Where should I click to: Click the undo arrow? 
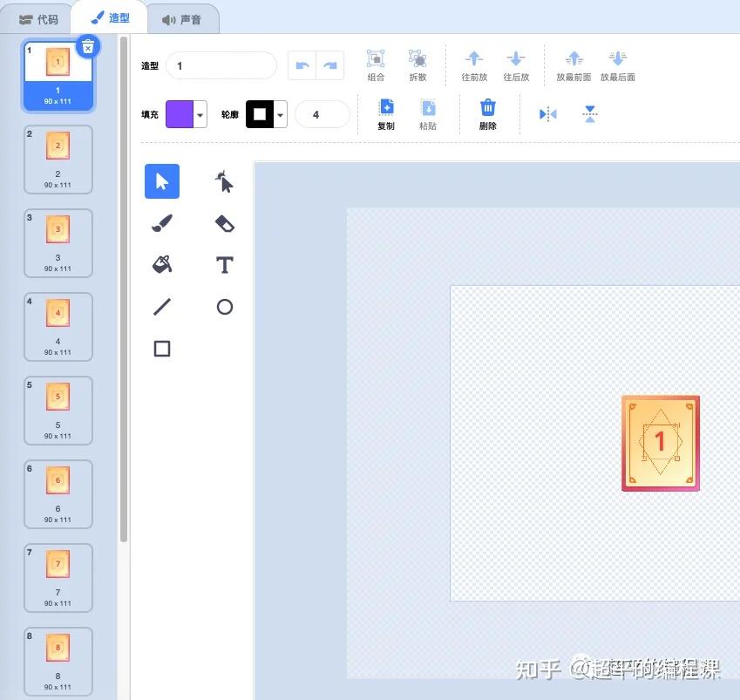click(x=302, y=65)
